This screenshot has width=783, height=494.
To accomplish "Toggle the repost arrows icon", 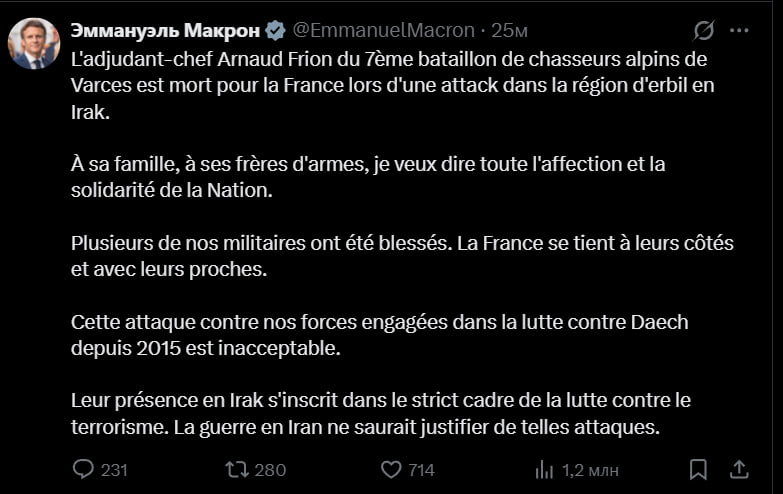I will coord(238,469).
